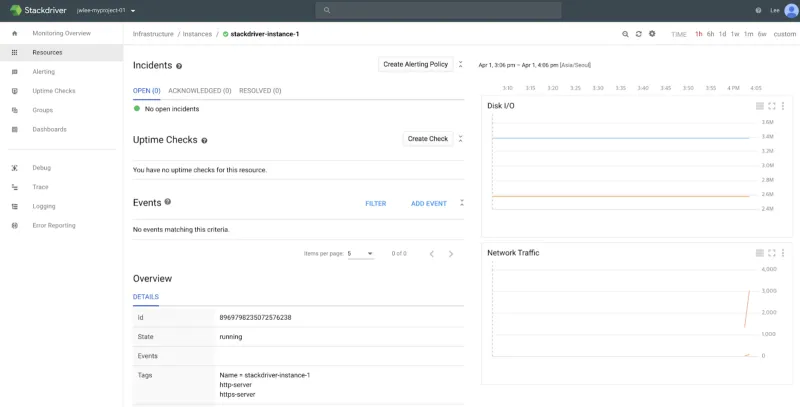Click the Groups sidebar icon
This screenshot has height=407, width=800.
[x=14, y=110]
